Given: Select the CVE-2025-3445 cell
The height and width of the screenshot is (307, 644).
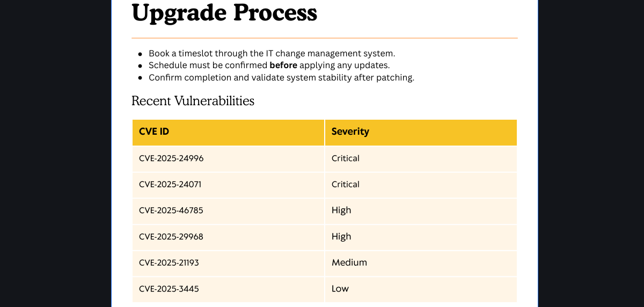Looking at the screenshot, I should click(169, 289).
